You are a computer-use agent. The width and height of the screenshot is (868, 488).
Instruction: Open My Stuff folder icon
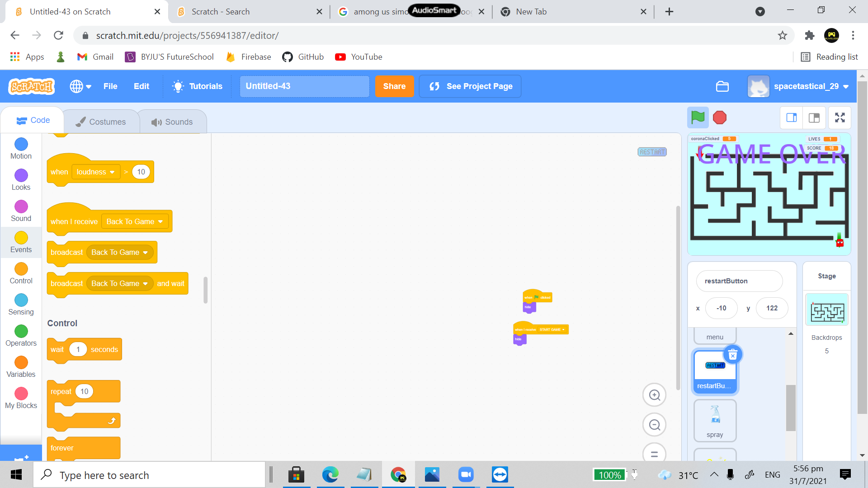coord(722,86)
